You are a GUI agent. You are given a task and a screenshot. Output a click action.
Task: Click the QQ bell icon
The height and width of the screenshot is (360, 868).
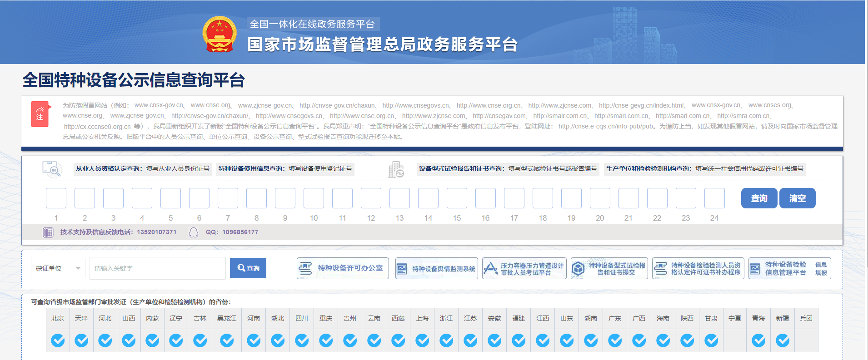pos(194,232)
